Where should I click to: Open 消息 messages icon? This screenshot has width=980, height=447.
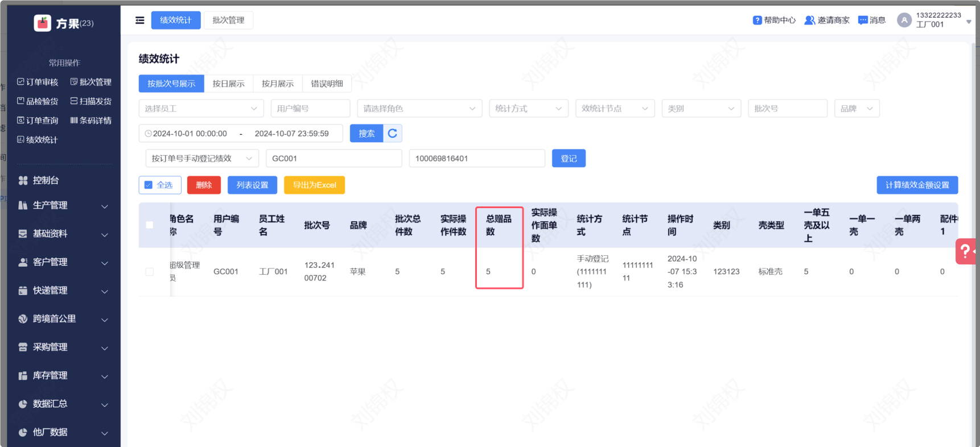click(863, 20)
